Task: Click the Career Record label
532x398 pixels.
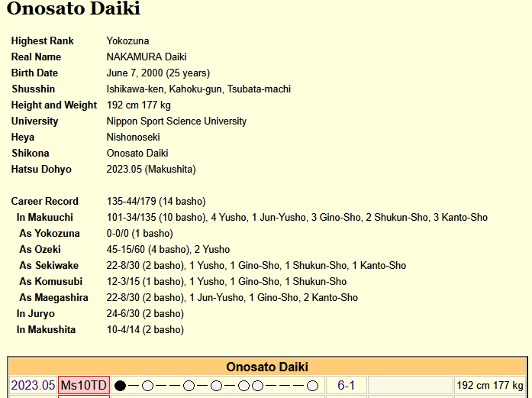Action: tap(45, 201)
